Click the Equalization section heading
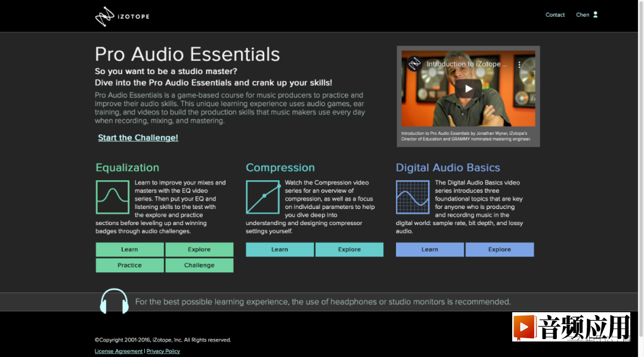 coord(128,168)
